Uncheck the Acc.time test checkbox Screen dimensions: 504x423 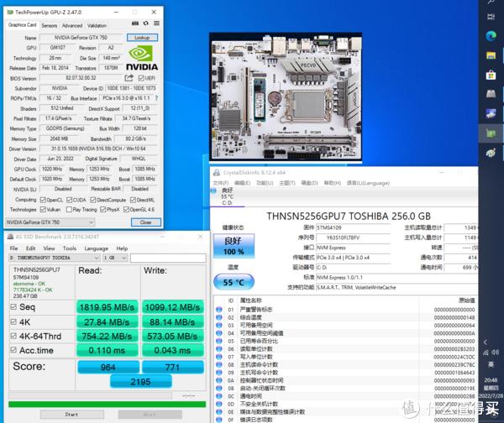click(13, 350)
